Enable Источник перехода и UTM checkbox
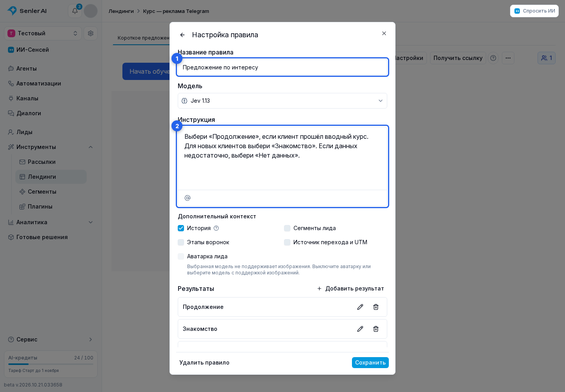The height and width of the screenshot is (392, 565). tap(287, 242)
